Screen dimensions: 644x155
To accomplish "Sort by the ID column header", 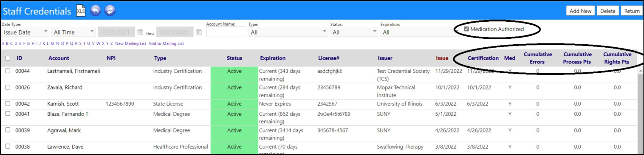I will (20, 58).
